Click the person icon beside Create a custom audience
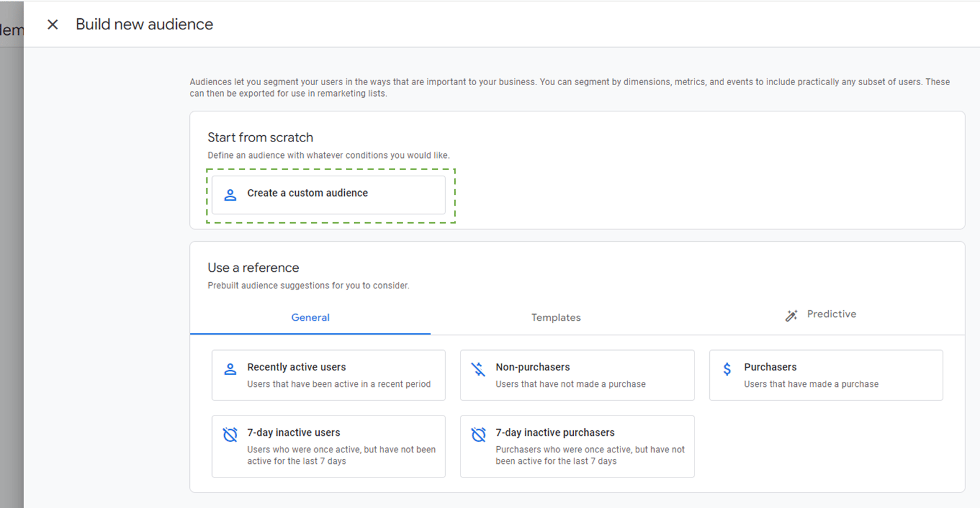This screenshot has height=508, width=980. [x=230, y=195]
